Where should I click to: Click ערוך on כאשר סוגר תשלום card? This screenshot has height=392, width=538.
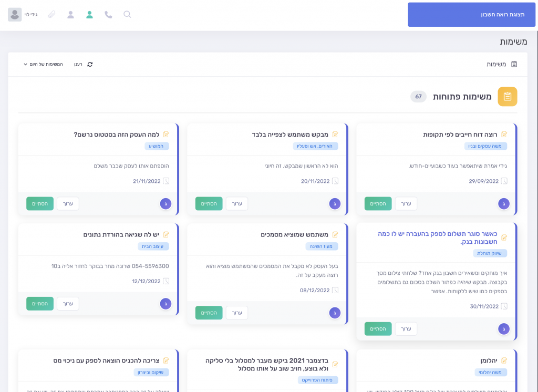pos(406,329)
